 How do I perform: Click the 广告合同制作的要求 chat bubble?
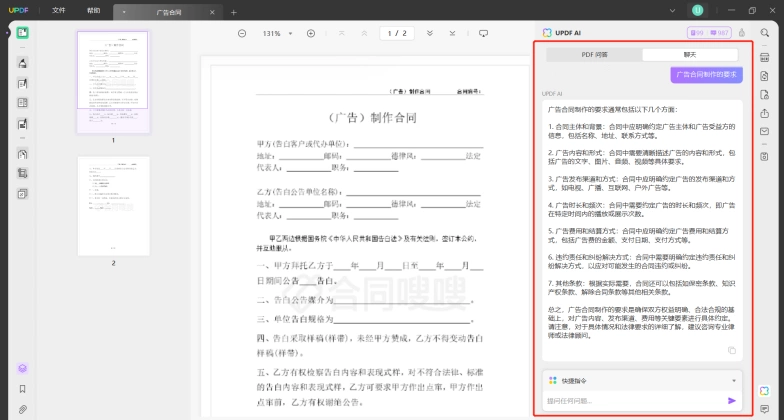(x=706, y=74)
